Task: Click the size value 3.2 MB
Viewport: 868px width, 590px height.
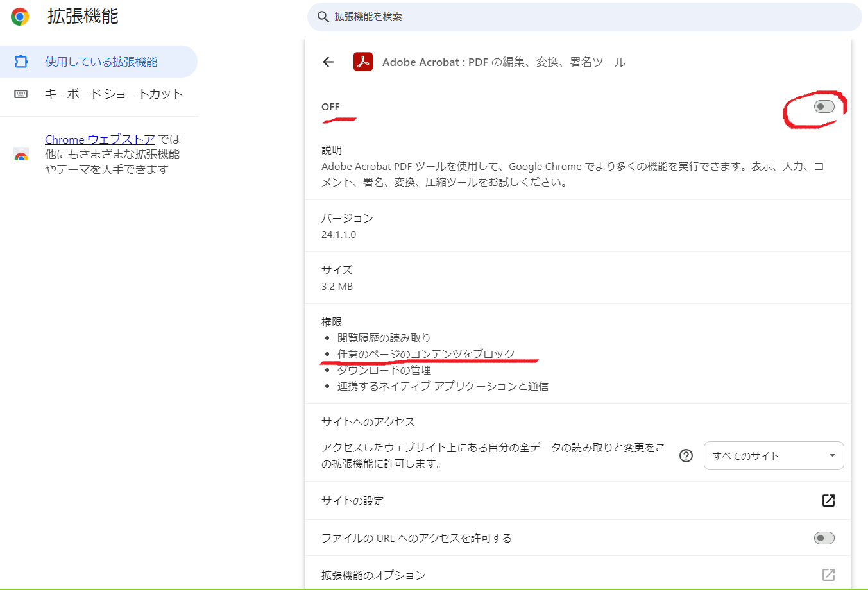Action: point(337,287)
